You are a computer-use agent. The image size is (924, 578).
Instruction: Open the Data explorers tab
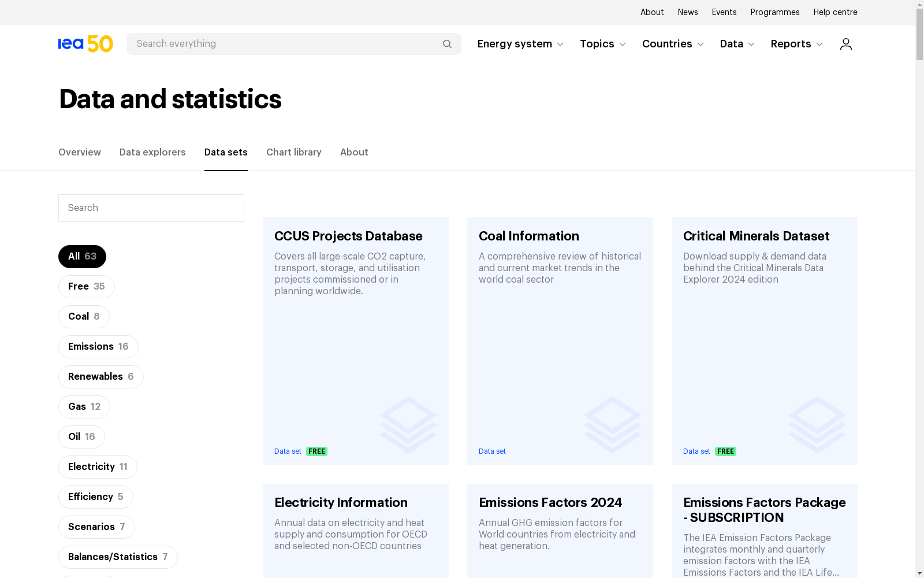pyautogui.click(x=152, y=153)
